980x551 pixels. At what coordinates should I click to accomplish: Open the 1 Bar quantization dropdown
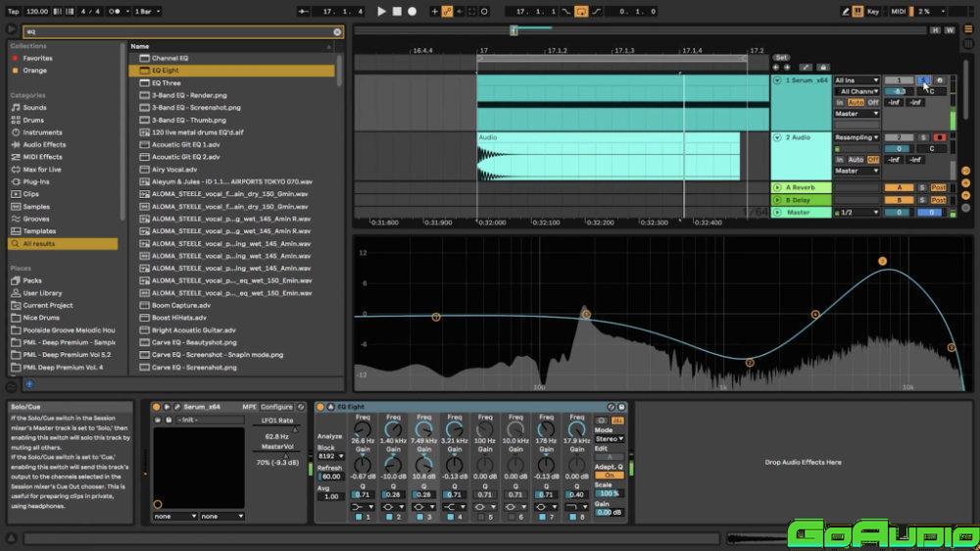click(148, 11)
